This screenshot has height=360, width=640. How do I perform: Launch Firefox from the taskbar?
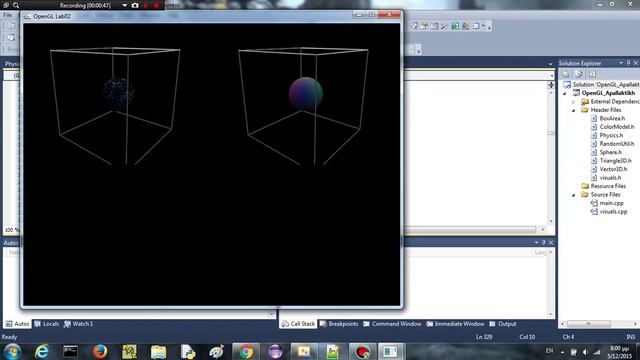99,351
